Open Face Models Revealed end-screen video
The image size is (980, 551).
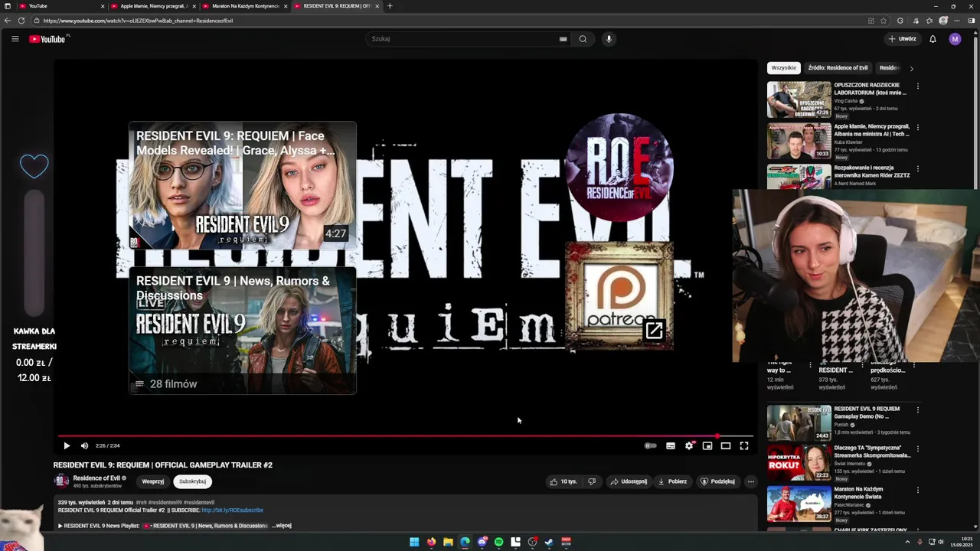click(x=243, y=186)
